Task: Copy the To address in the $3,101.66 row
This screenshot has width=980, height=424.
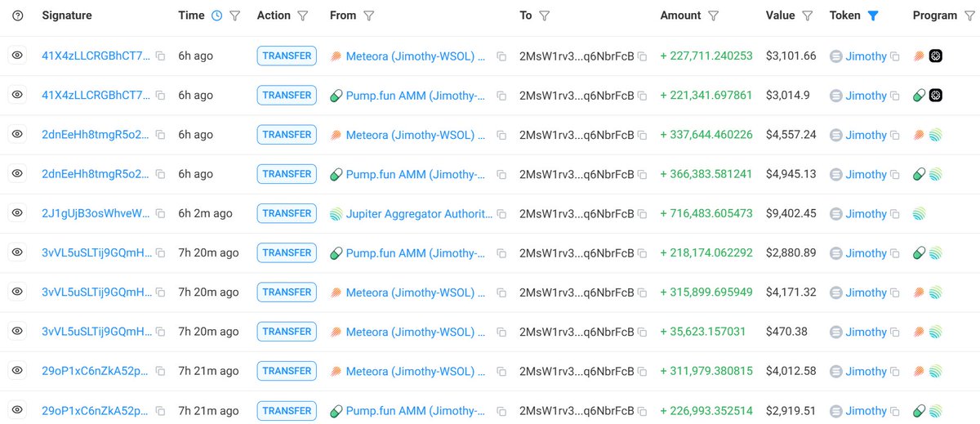Action: [x=643, y=56]
